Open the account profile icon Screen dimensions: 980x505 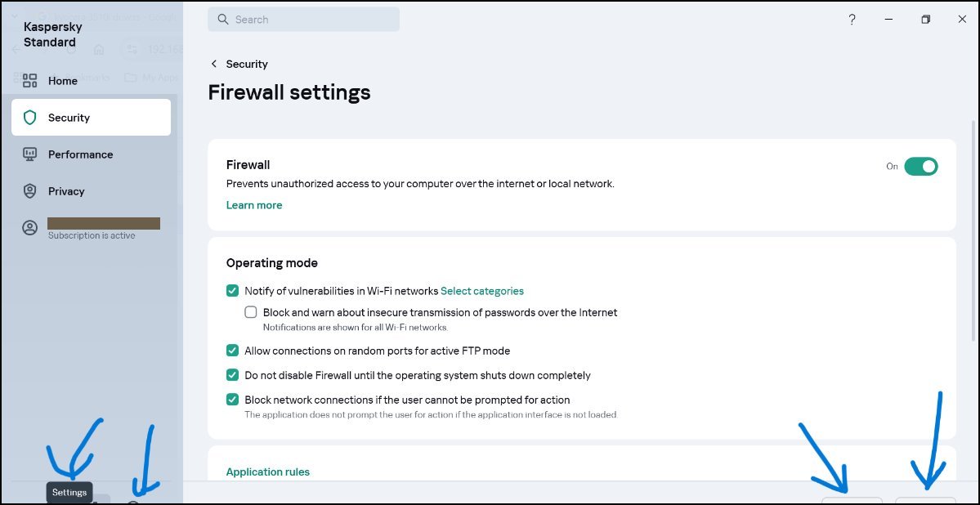(x=29, y=228)
